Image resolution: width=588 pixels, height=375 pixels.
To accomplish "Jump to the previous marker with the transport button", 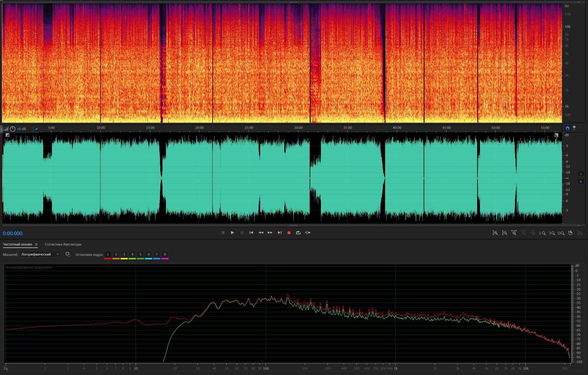I will click(251, 233).
